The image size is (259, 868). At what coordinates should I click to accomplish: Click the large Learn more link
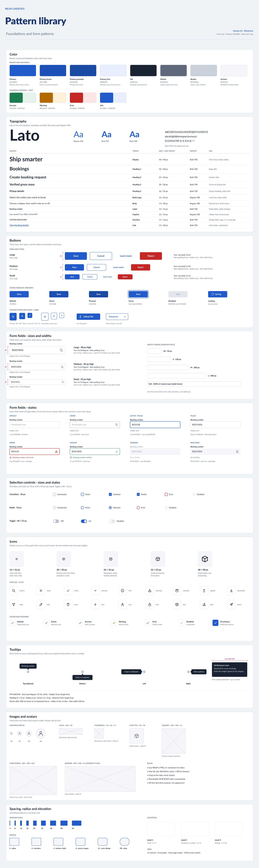click(126, 256)
